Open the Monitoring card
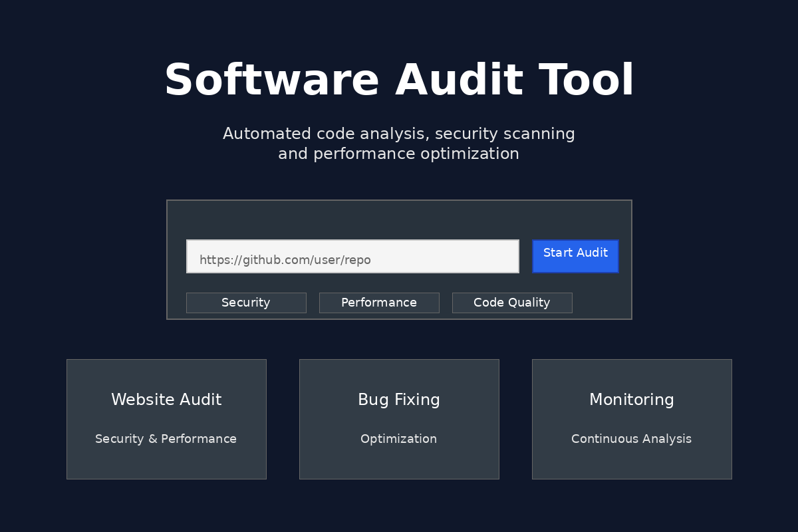 (x=632, y=419)
